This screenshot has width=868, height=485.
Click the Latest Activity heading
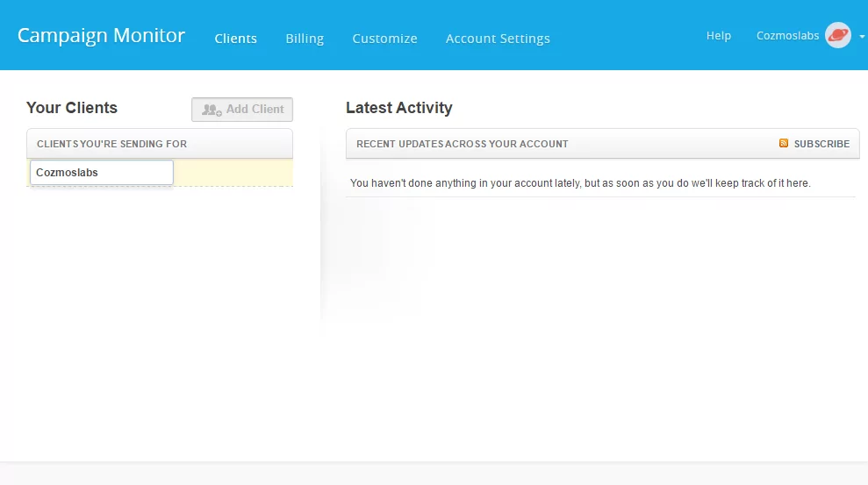pyautogui.click(x=398, y=108)
